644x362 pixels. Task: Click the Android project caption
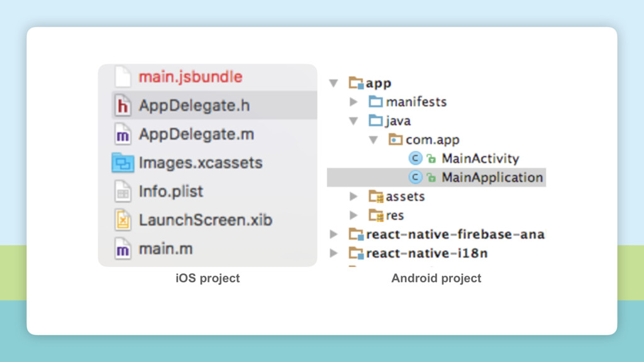(x=436, y=278)
